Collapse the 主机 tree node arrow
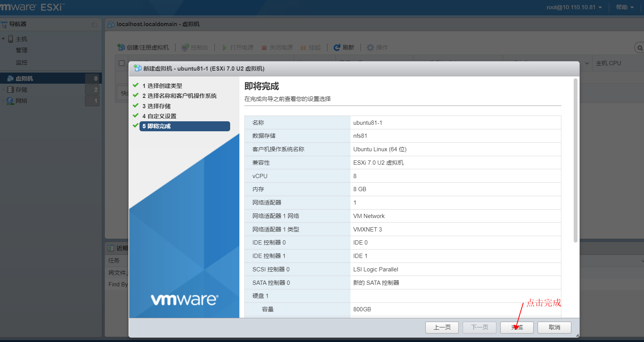Image resolution: width=644 pixels, height=342 pixels. [3, 39]
